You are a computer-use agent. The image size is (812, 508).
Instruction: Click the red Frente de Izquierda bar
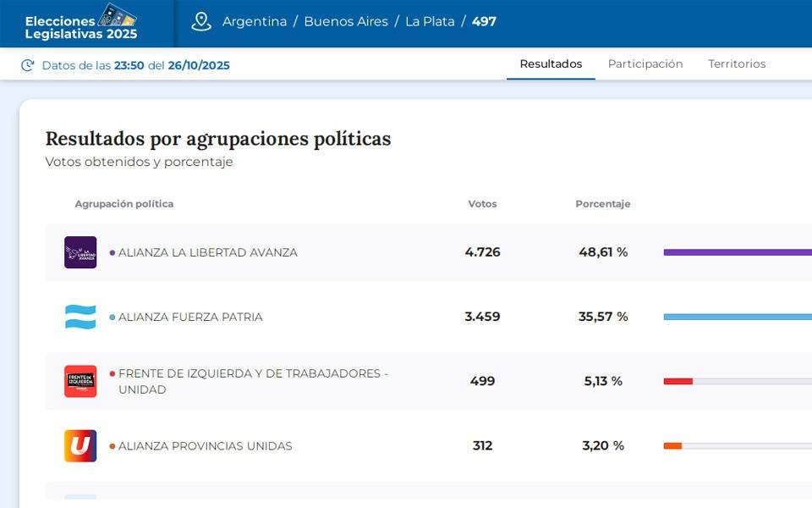[678, 381]
